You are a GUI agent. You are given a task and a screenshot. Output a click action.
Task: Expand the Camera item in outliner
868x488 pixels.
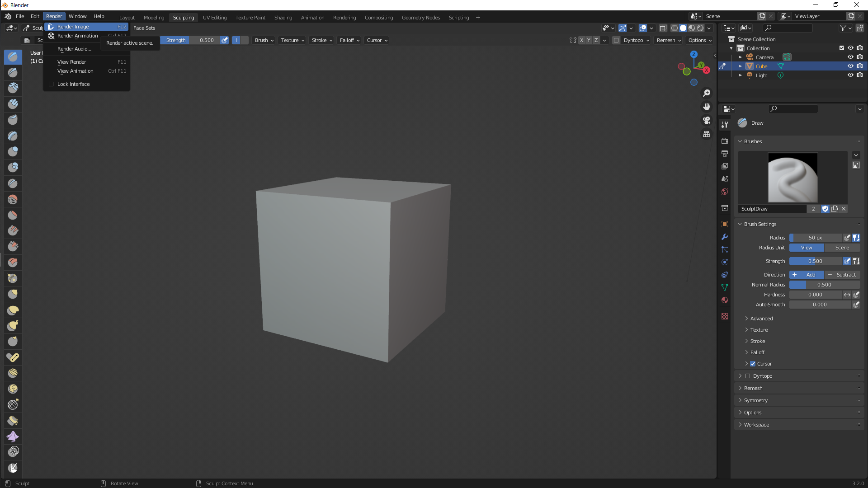(740, 57)
